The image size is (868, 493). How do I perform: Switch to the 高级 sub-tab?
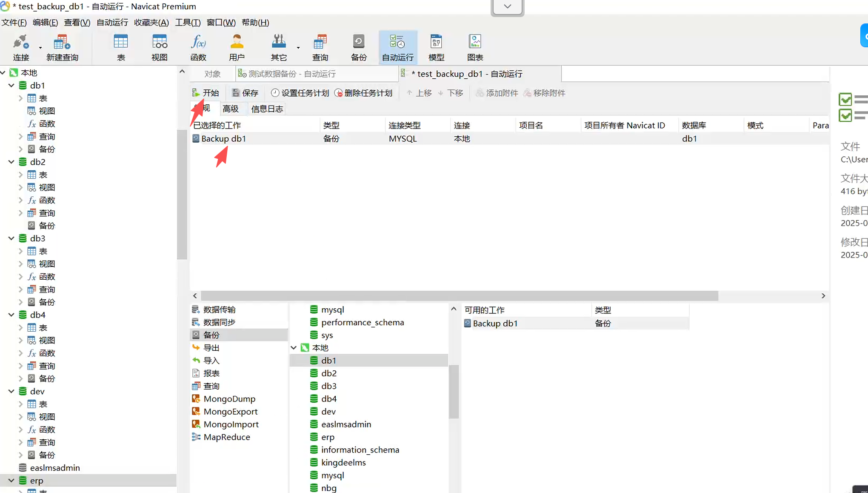[x=231, y=109]
